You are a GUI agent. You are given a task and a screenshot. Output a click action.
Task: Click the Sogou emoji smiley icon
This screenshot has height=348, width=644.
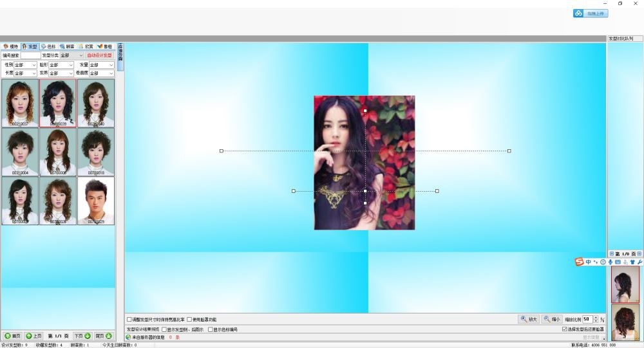coord(603,262)
